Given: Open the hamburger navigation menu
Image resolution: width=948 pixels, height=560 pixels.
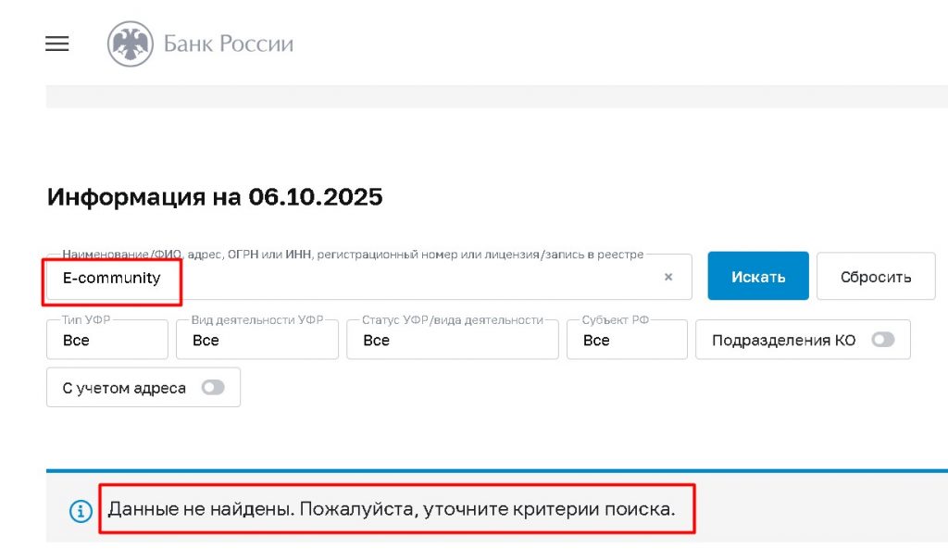Looking at the screenshot, I should [57, 44].
